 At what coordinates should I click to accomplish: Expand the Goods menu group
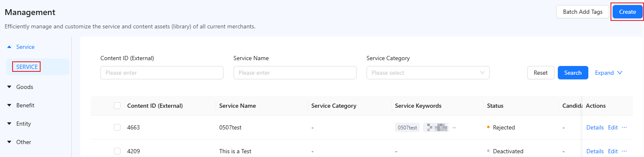[9, 87]
